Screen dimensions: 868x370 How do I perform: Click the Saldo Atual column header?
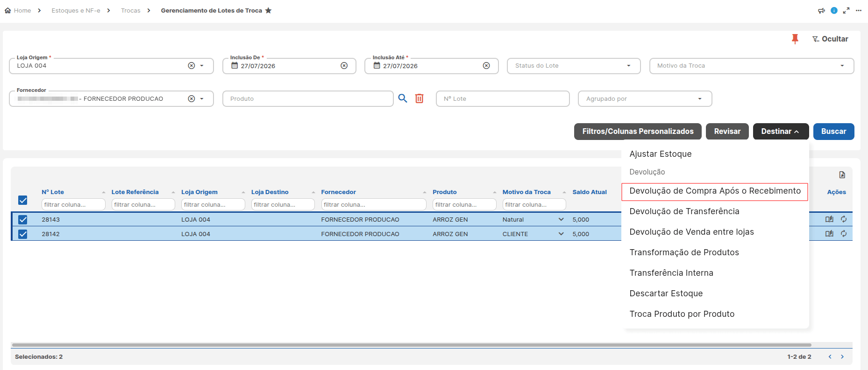tap(590, 192)
